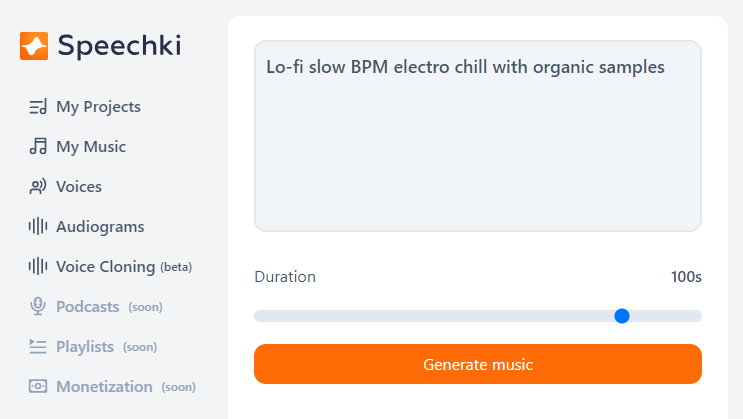
Task: Click the Podcasts microphone icon
Action: pos(38,306)
